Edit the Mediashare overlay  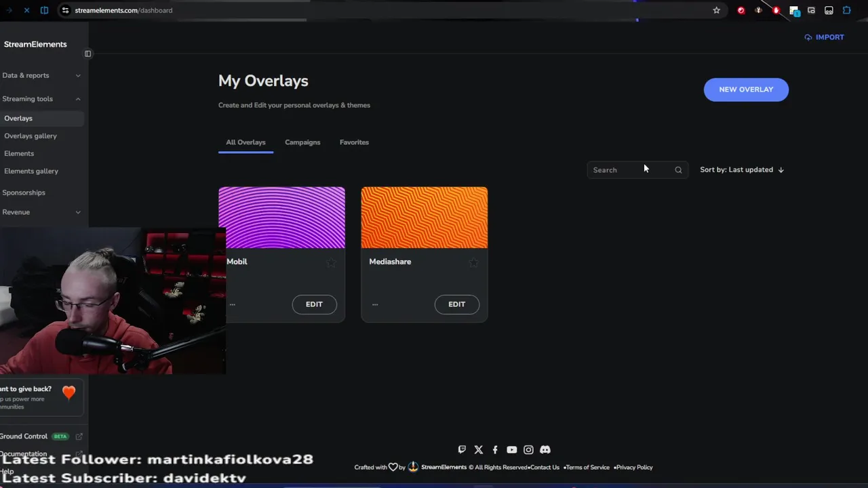(x=456, y=304)
